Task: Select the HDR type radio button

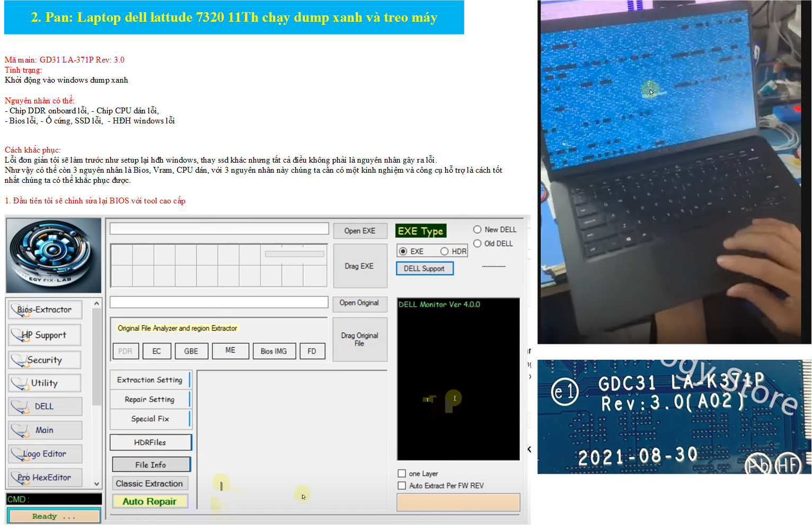Action: [x=444, y=251]
